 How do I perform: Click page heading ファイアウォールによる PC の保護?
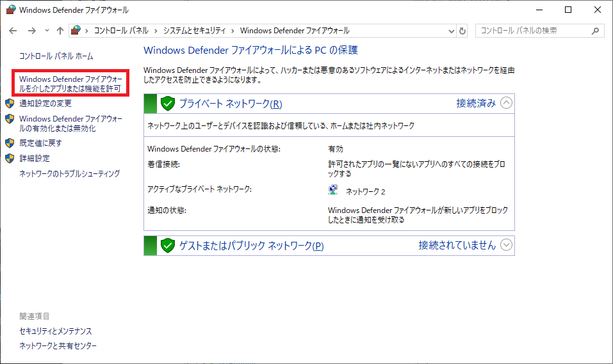pyautogui.click(x=250, y=51)
